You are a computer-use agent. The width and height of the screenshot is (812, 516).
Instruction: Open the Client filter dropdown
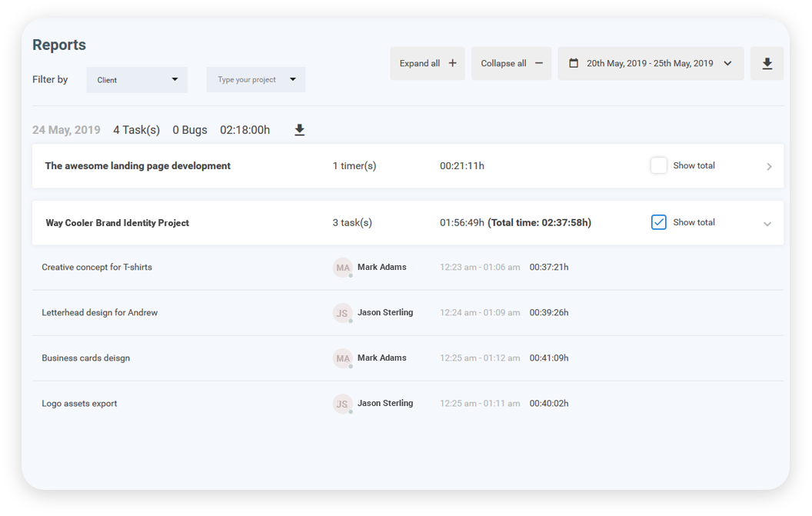137,80
